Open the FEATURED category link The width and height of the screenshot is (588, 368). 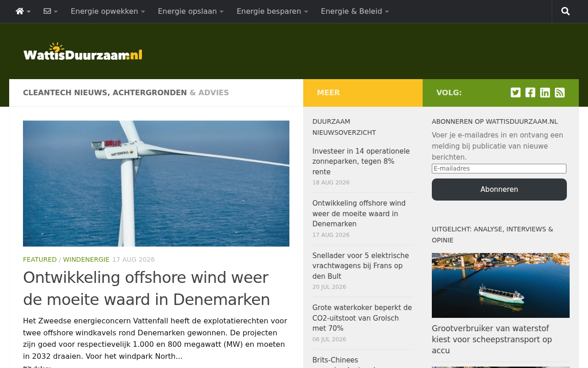click(40, 259)
